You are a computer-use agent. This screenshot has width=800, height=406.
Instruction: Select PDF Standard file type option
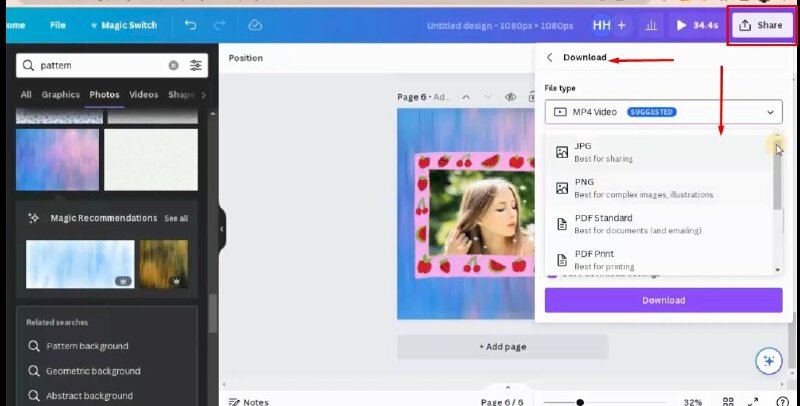pyautogui.click(x=660, y=224)
